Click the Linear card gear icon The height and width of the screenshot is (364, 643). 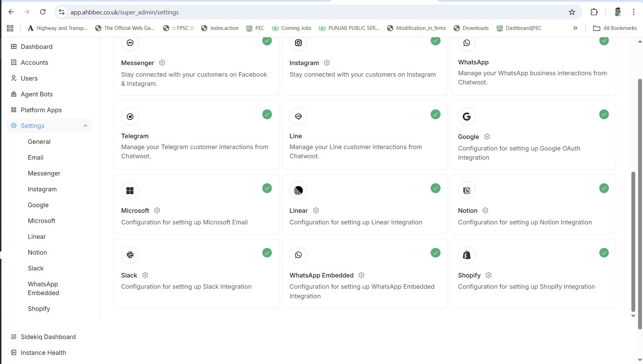pos(316,210)
